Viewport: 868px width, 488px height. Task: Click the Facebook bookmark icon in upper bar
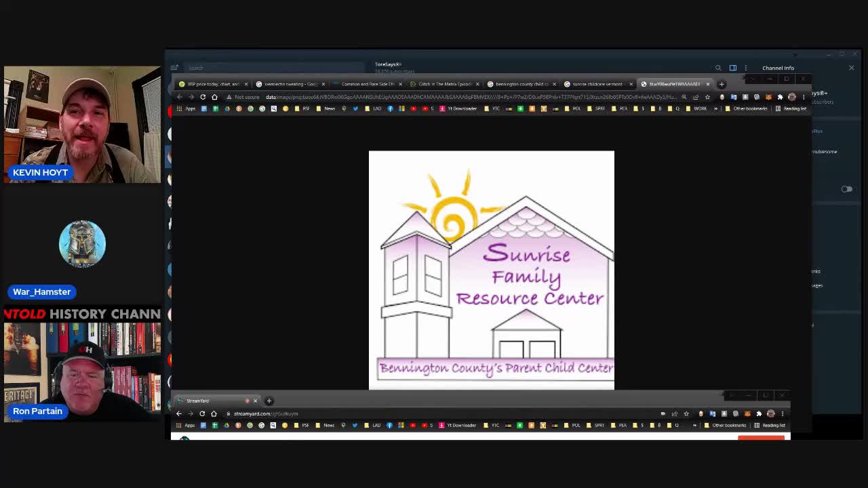(x=390, y=108)
